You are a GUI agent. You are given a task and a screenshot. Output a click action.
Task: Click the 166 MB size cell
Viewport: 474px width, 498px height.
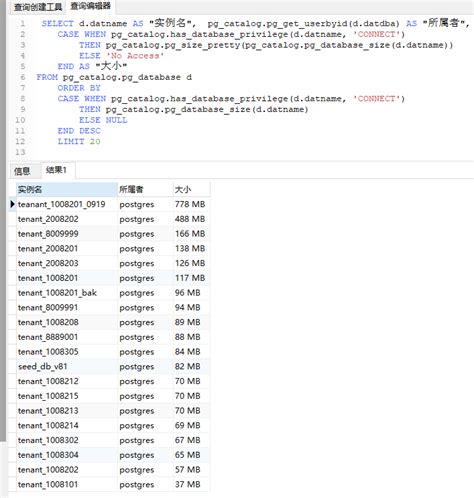click(x=191, y=234)
